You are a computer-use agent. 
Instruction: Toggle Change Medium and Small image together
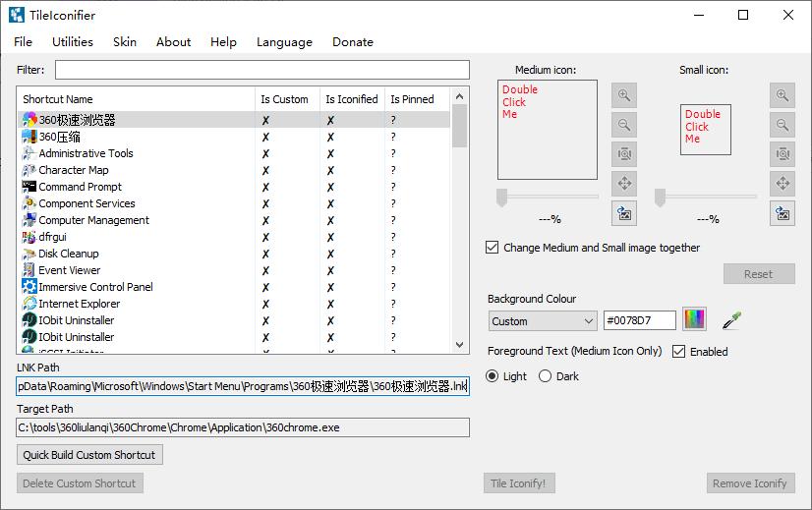point(492,248)
